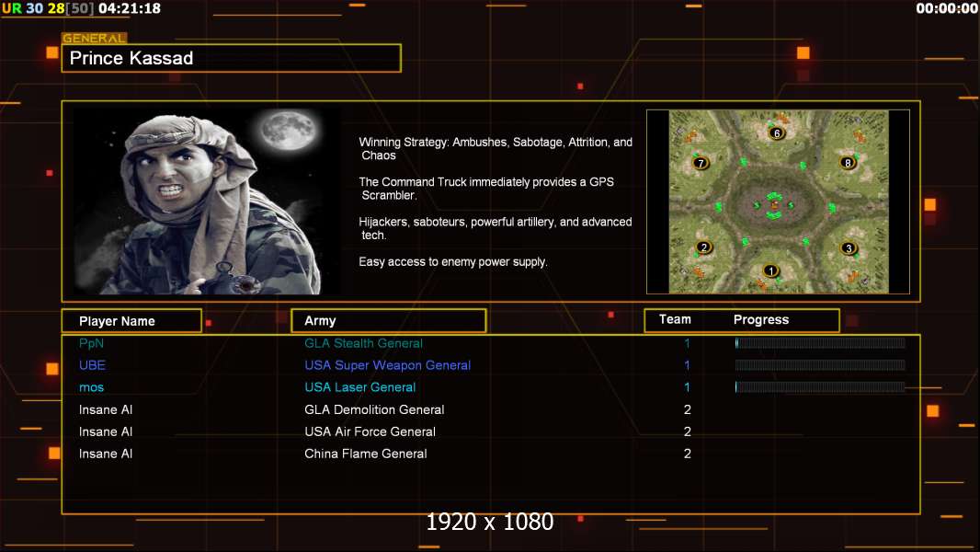This screenshot has width=980, height=552.
Task: Select player name mos
Action: [x=91, y=387]
